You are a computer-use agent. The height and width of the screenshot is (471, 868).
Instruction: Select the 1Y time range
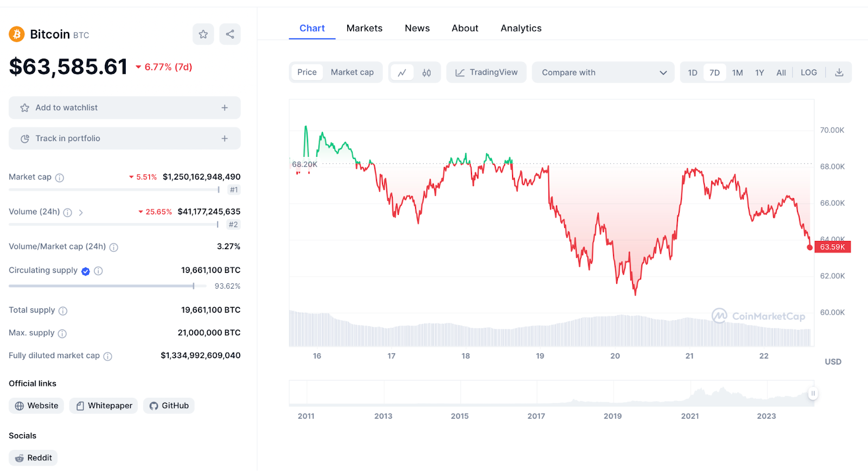pyautogui.click(x=759, y=72)
